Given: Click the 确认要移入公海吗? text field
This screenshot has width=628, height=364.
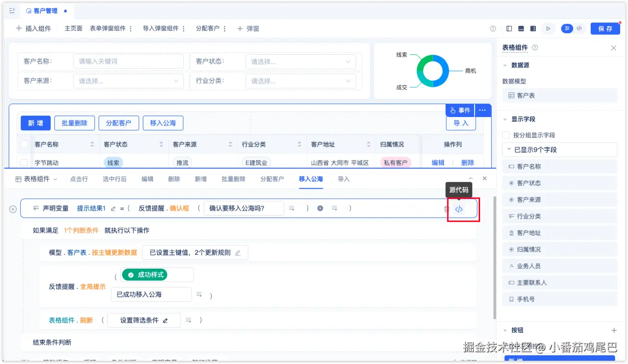Looking at the screenshot, I should [x=243, y=208].
